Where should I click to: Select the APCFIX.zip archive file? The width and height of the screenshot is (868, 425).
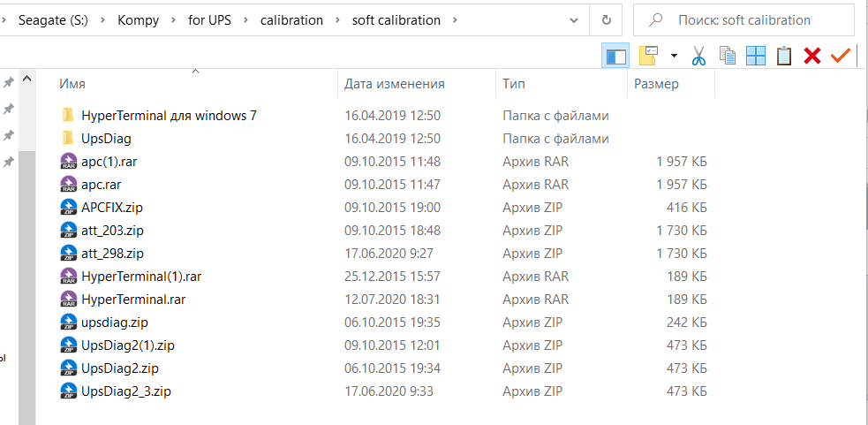111,208
